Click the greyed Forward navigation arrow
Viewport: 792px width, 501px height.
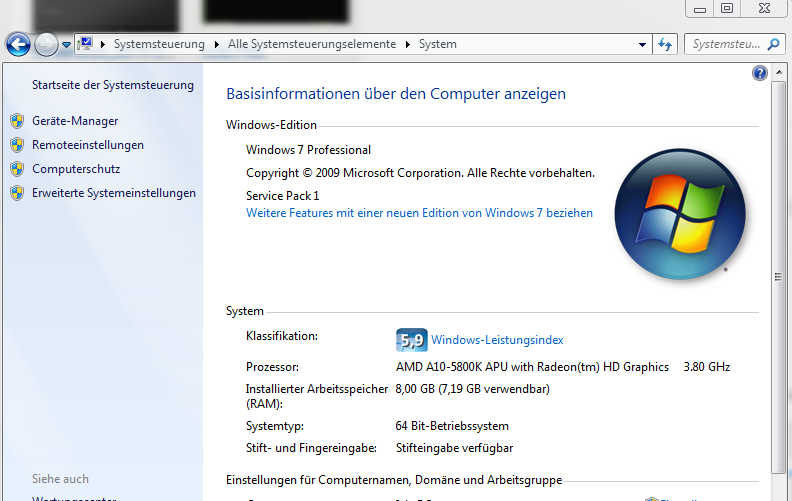point(46,44)
